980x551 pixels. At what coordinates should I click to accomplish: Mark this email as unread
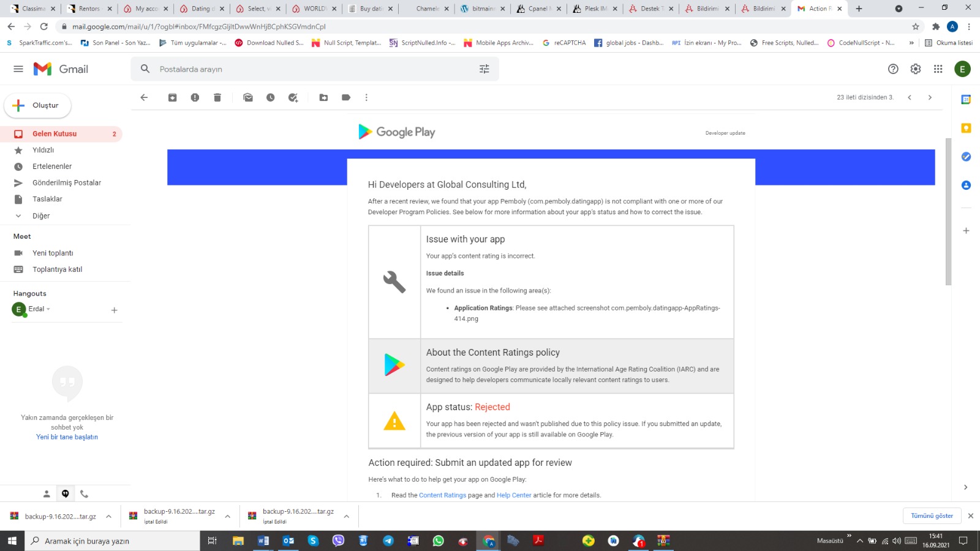tap(248, 97)
